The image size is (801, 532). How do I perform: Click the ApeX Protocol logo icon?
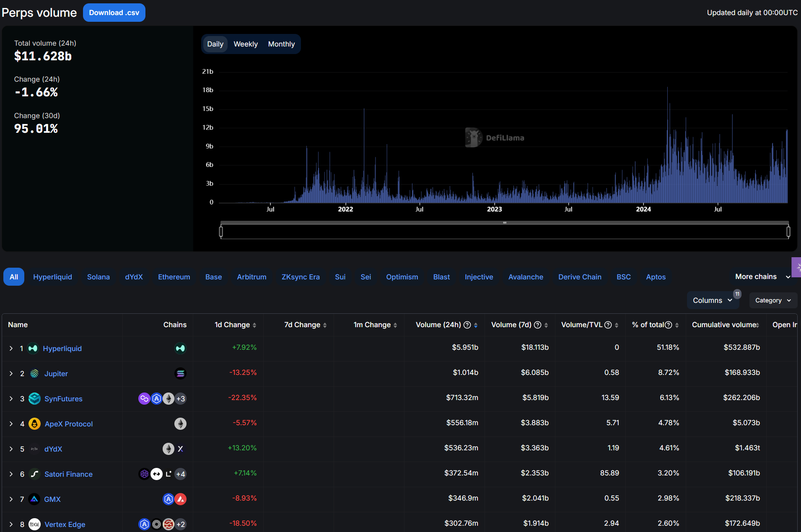34,424
